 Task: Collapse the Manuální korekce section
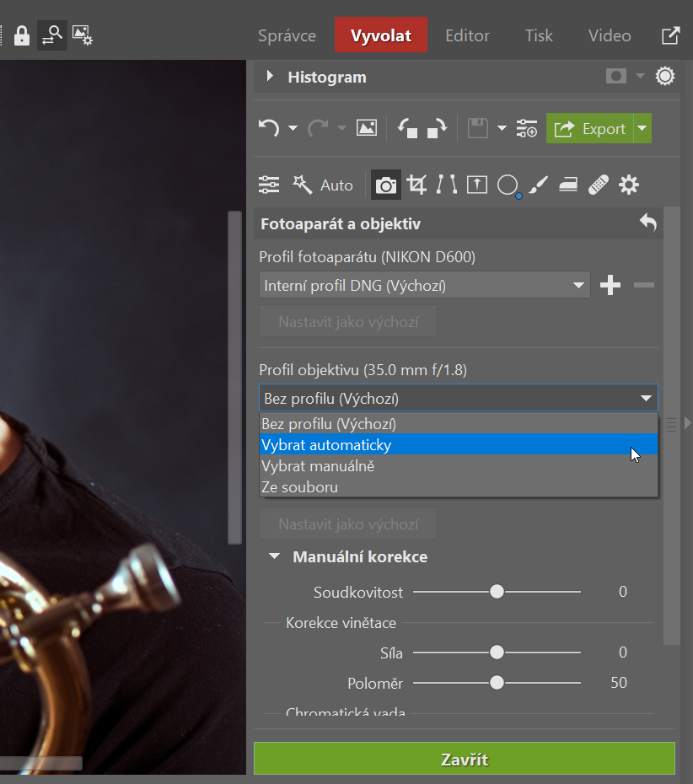click(x=275, y=556)
